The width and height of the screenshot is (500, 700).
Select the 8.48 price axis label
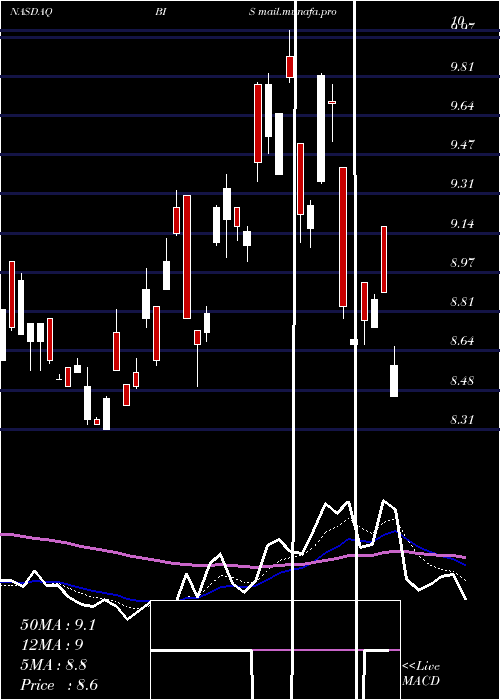pyautogui.click(x=462, y=381)
